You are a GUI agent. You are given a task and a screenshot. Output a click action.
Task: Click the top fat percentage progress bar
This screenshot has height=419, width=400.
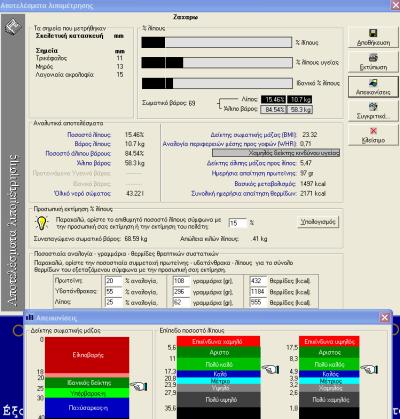pyautogui.click(x=217, y=42)
